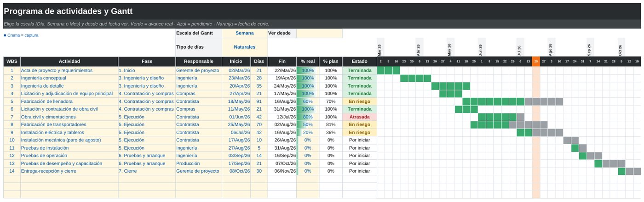
Task: Select the "81%" planned progress cell
Action: tap(330, 124)
